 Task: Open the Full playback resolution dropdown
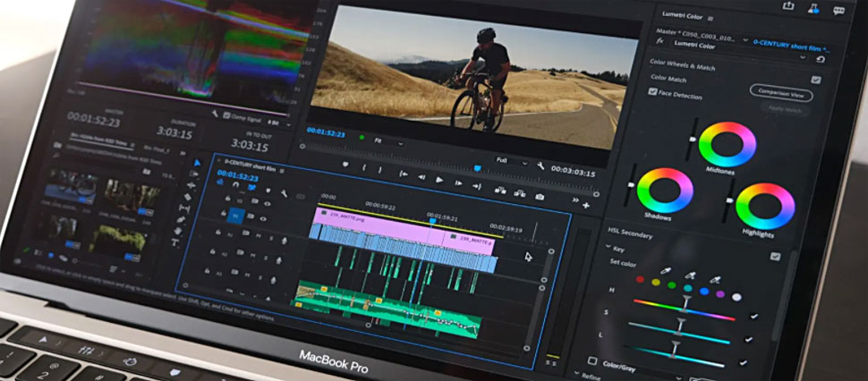(x=513, y=162)
